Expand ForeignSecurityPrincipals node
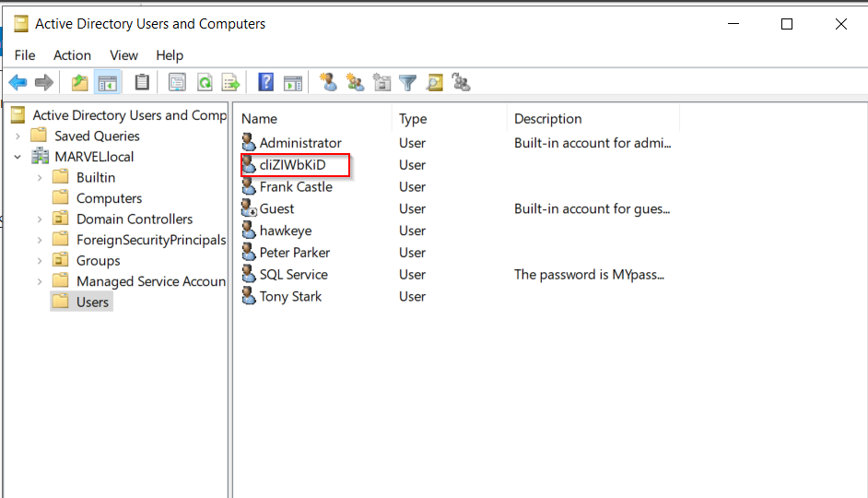Viewport: 868px width, 498px height. [40, 240]
